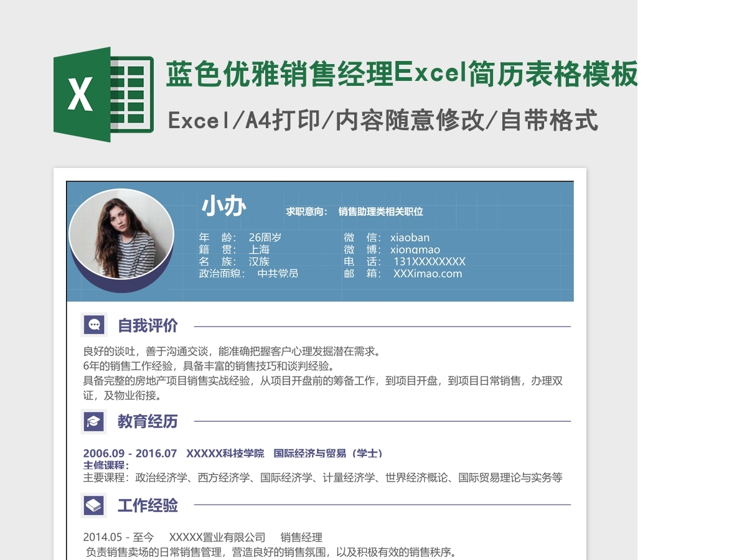
Task: Click the green Excel logo icon
Action: [103, 95]
